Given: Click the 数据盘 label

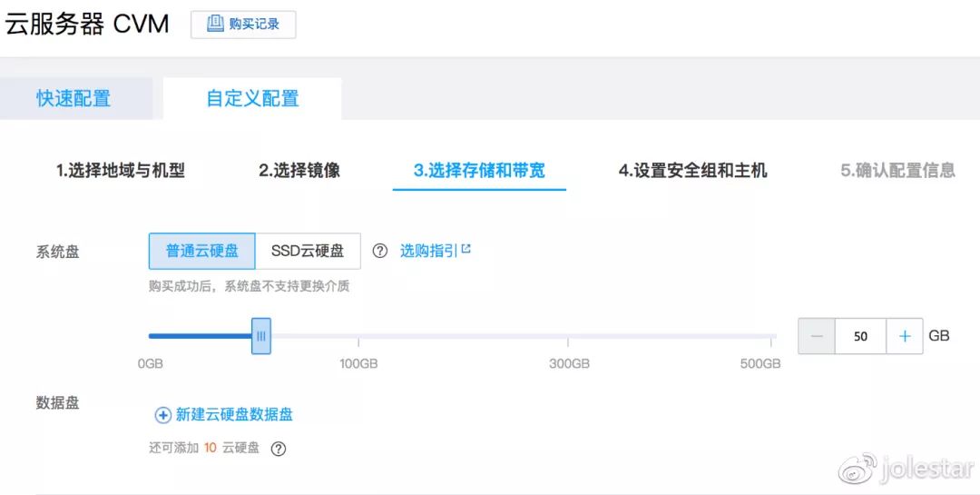Looking at the screenshot, I should coord(57,402).
